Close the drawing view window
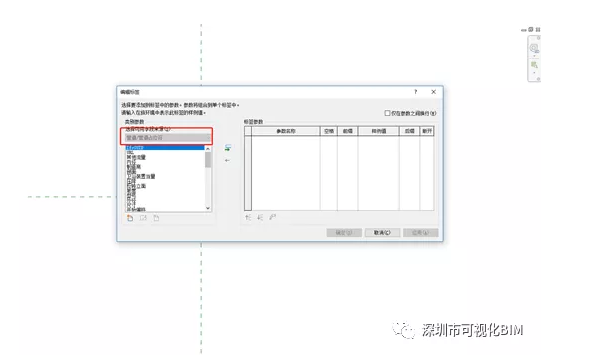 pos(537,30)
